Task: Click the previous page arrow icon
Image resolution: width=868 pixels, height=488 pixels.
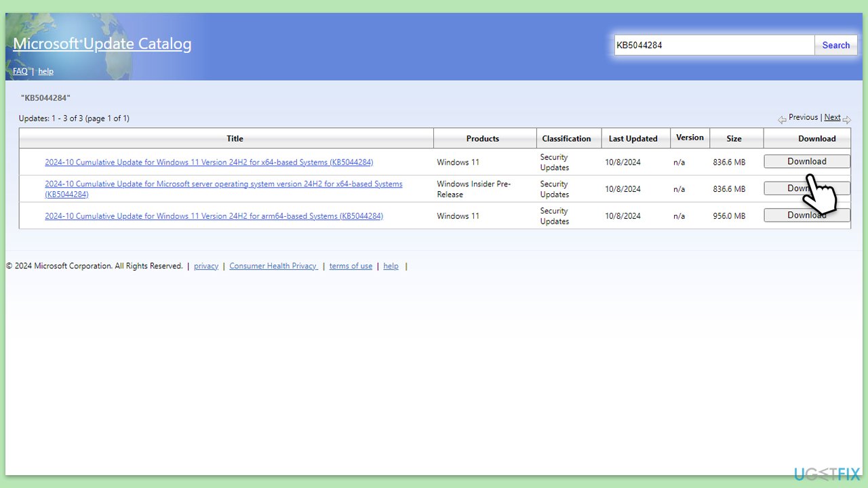Action: [x=782, y=119]
